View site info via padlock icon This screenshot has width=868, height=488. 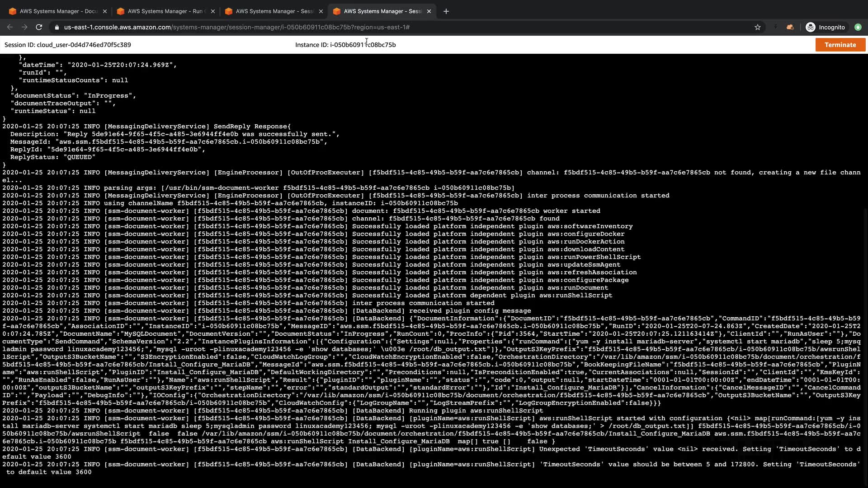point(57,27)
